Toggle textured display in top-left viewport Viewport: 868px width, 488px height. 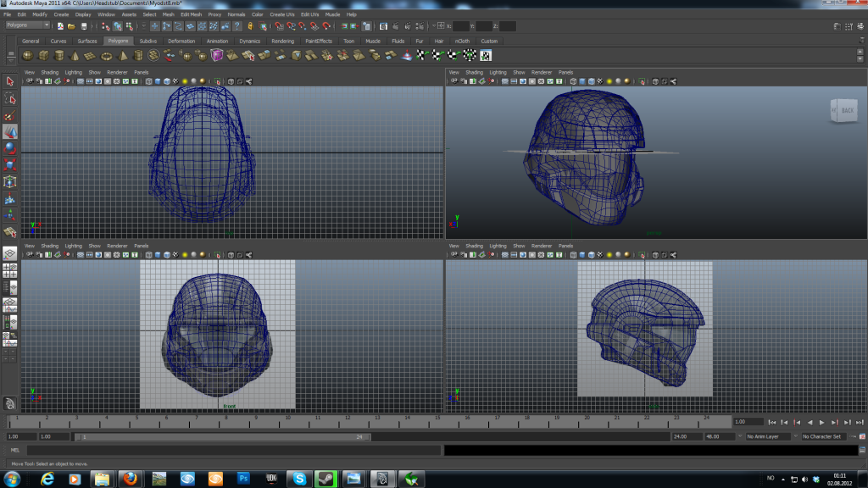(176, 81)
